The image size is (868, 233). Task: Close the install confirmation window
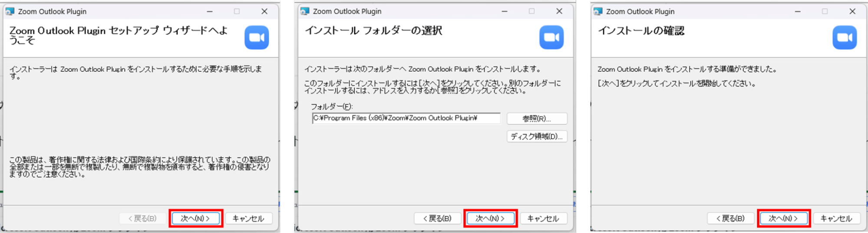pos(852,11)
